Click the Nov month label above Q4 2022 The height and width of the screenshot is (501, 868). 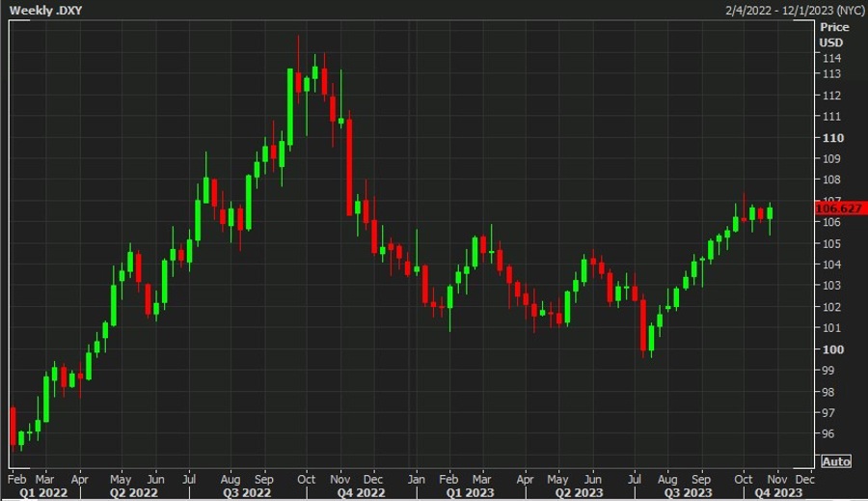pos(340,480)
